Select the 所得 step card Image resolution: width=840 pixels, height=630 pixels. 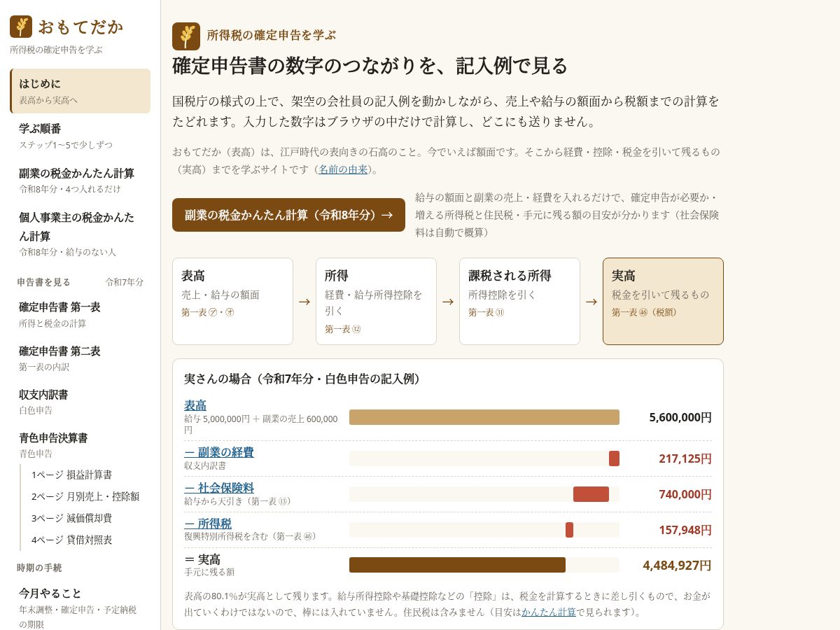tap(376, 301)
